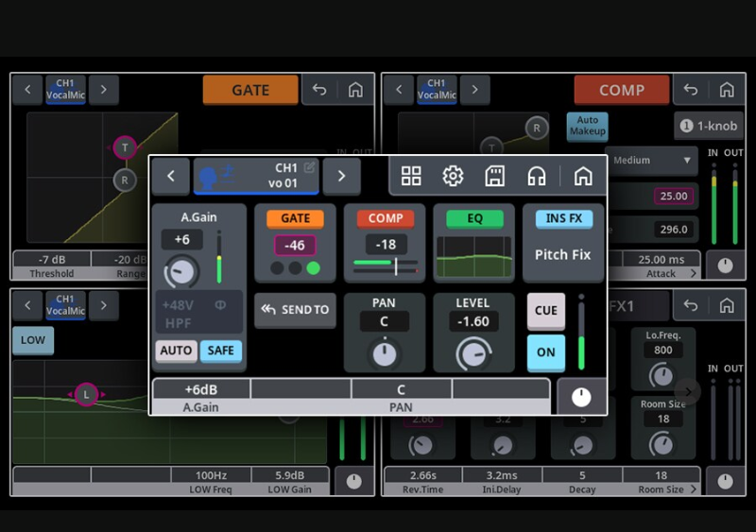This screenshot has width=756, height=532.
Task: Open the EQ section in channel overview
Action: click(474, 218)
